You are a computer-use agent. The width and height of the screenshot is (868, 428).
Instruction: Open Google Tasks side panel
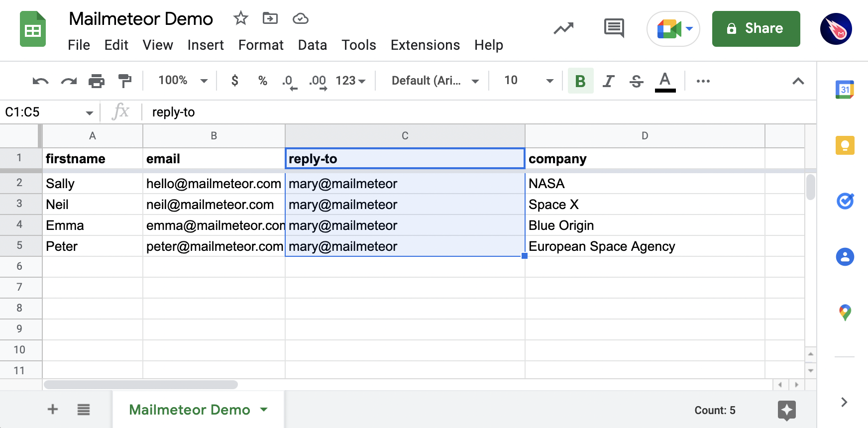(845, 201)
